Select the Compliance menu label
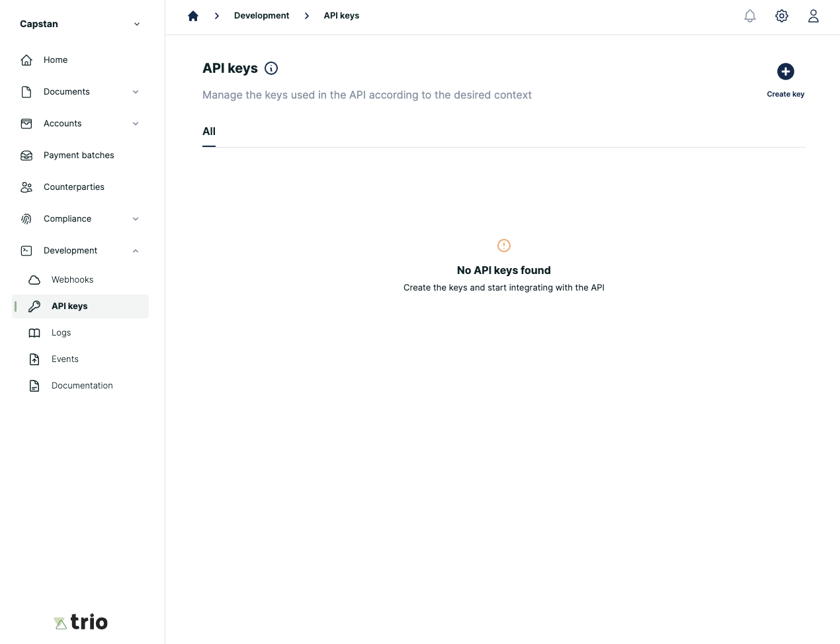This screenshot has height=644, width=840. 67,219
